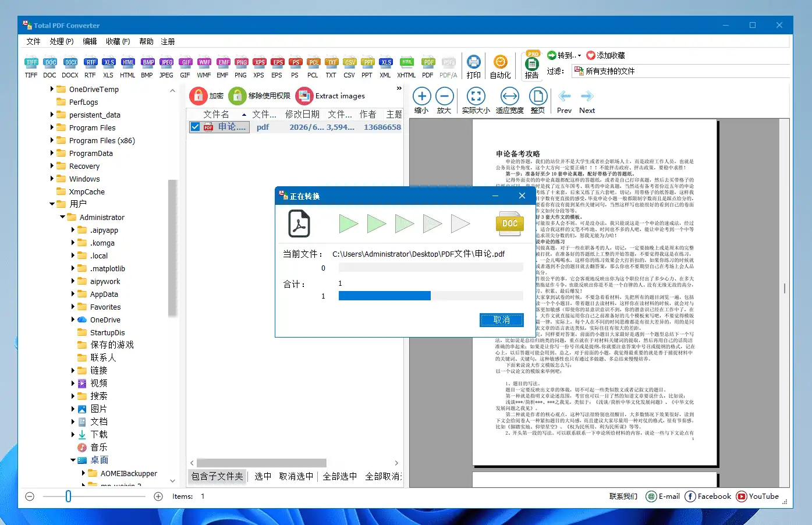Click 添加收藏 button
Viewport: 812px width, 525px height.
click(x=606, y=55)
